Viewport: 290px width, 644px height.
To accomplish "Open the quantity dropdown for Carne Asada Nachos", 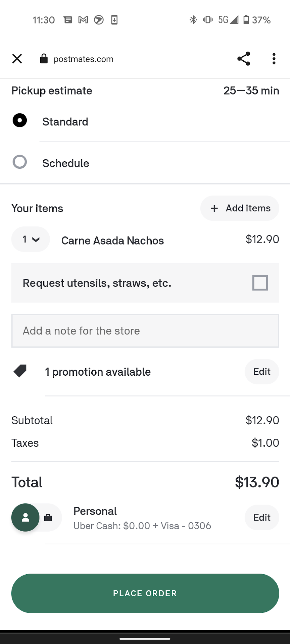I will (31, 239).
